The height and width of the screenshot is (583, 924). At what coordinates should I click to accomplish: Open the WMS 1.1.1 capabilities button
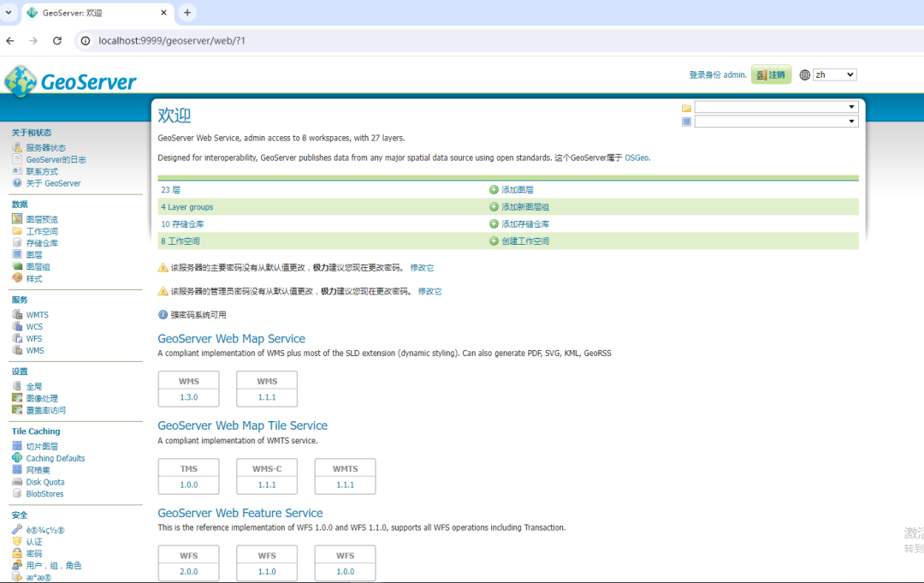[x=267, y=389]
